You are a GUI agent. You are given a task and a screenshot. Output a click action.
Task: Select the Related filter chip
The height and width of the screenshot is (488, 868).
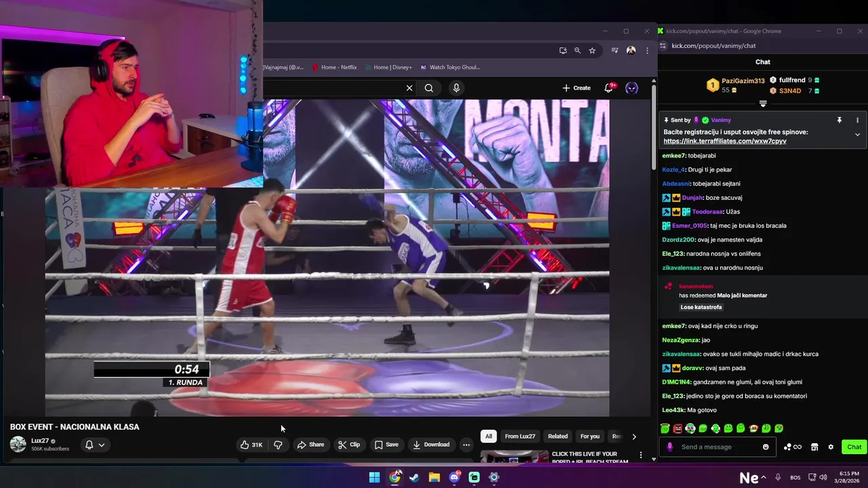tap(557, 436)
